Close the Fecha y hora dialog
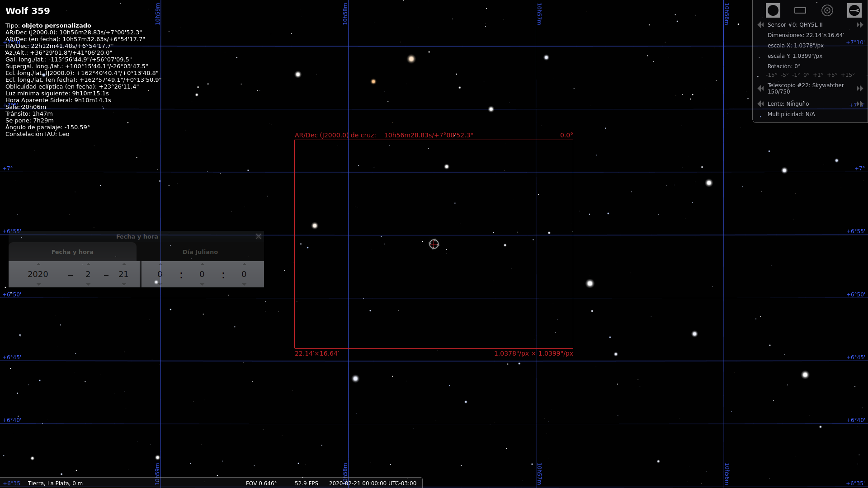The width and height of the screenshot is (868, 488). [258, 236]
